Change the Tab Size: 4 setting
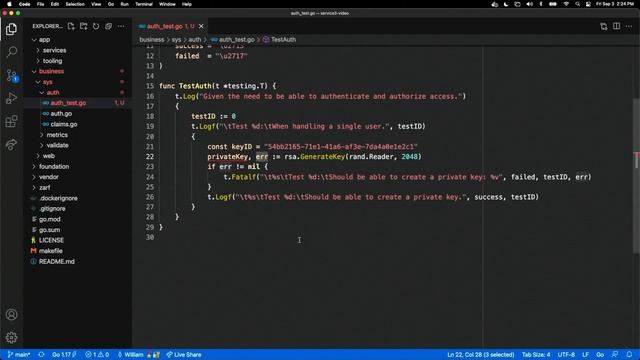 536,355
